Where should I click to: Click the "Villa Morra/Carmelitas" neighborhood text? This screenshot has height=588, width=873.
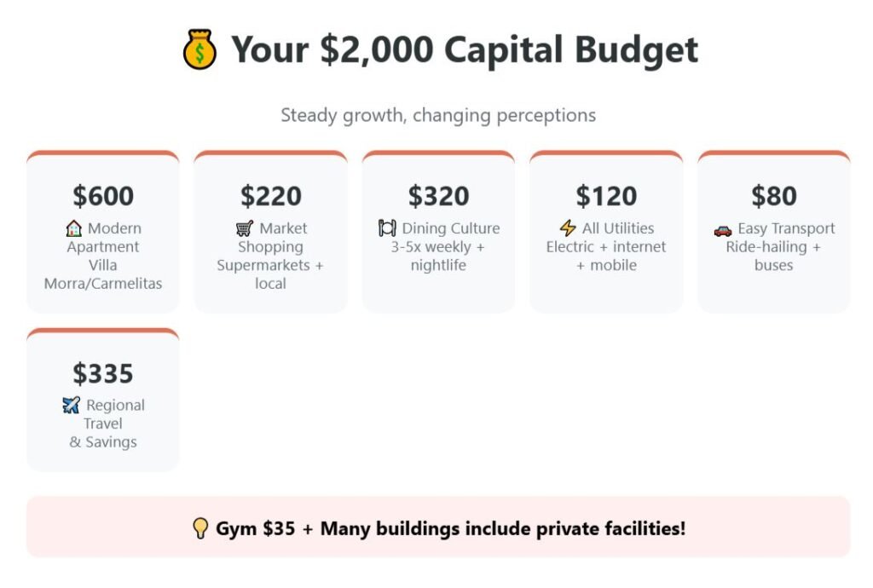(x=103, y=274)
